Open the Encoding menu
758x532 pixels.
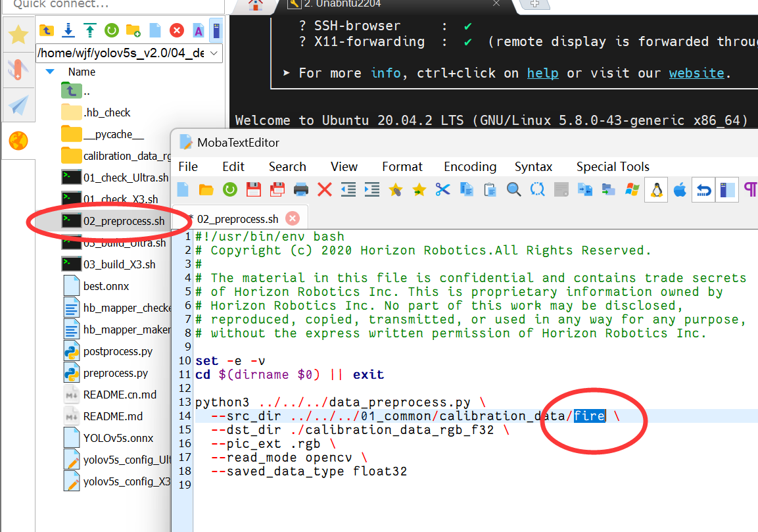pos(470,166)
